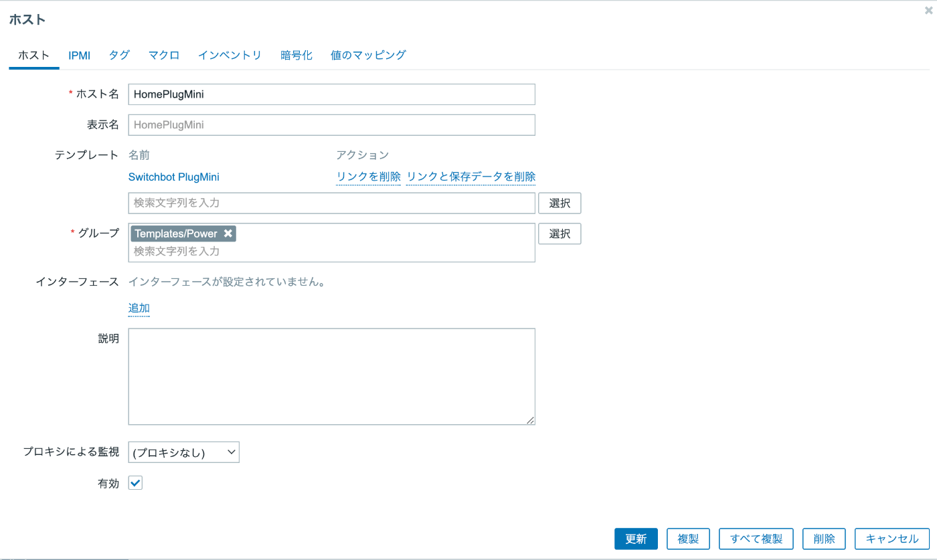This screenshot has width=937, height=560.
Task: Remove the Templates/Power group tag
Action: [228, 234]
